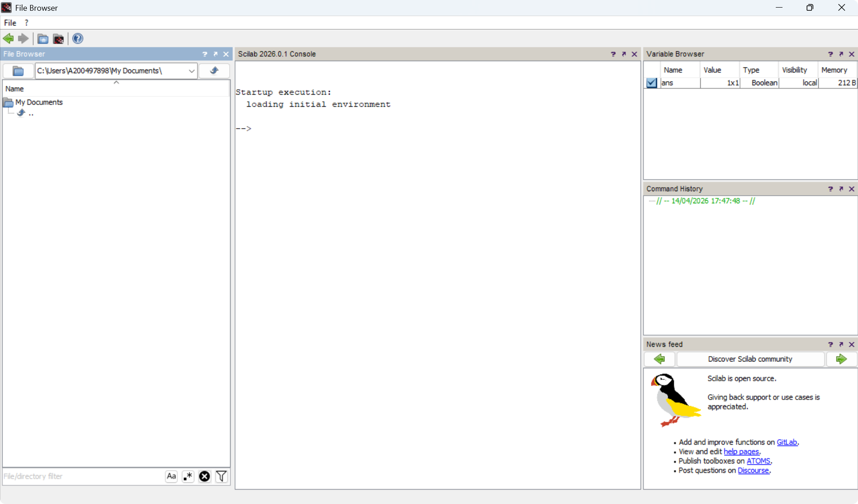Click the green back arrow in toolbar
858x504 pixels.
(x=8, y=38)
